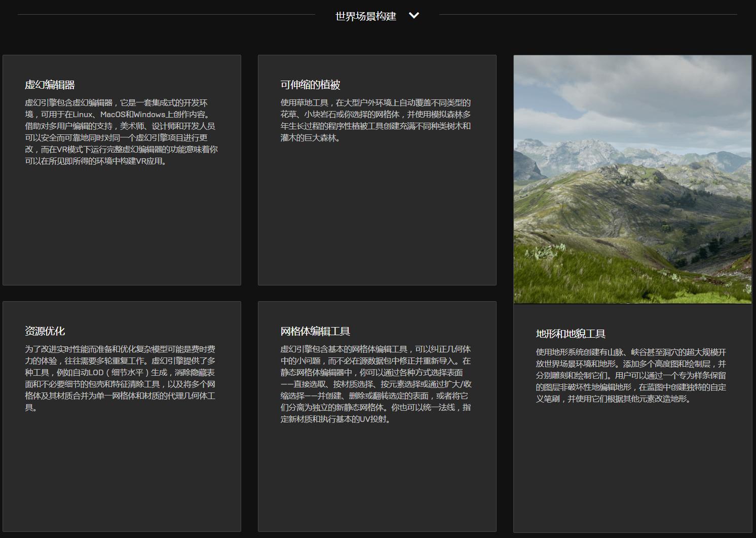The height and width of the screenshot is (538, 756).
Task: Click the 可伸缩的植被 description paragraph
Action: pyautogui.click(x=376, y=120)
